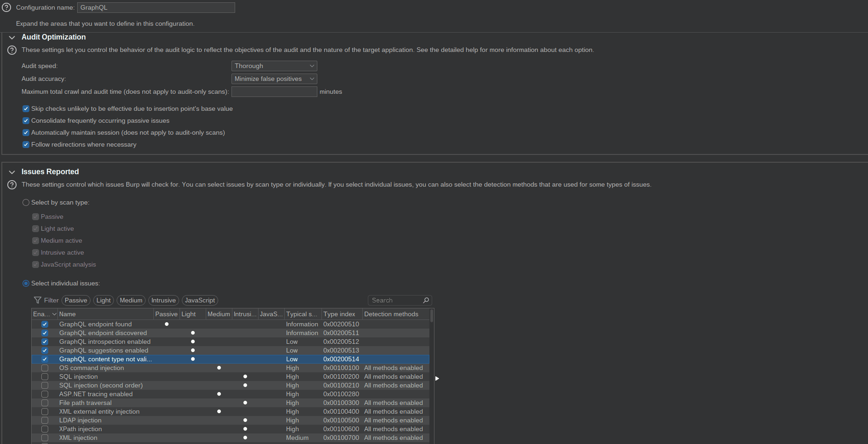Click the search magnifier icon
This screenshot has width=868, height=444.
[426, 300]
